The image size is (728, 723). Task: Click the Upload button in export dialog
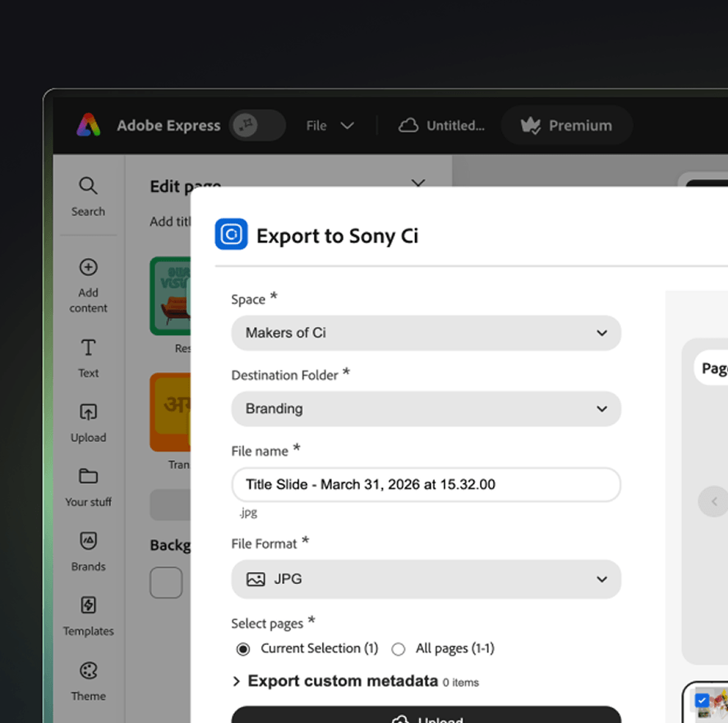pyautogui.click(x=426, y=715)
